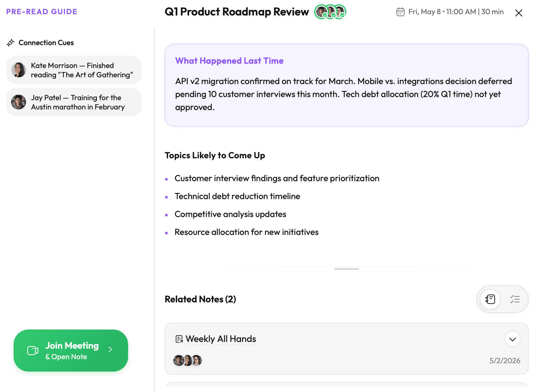
Task: Expand the Weekly All Hands note card
Action: 512,339
